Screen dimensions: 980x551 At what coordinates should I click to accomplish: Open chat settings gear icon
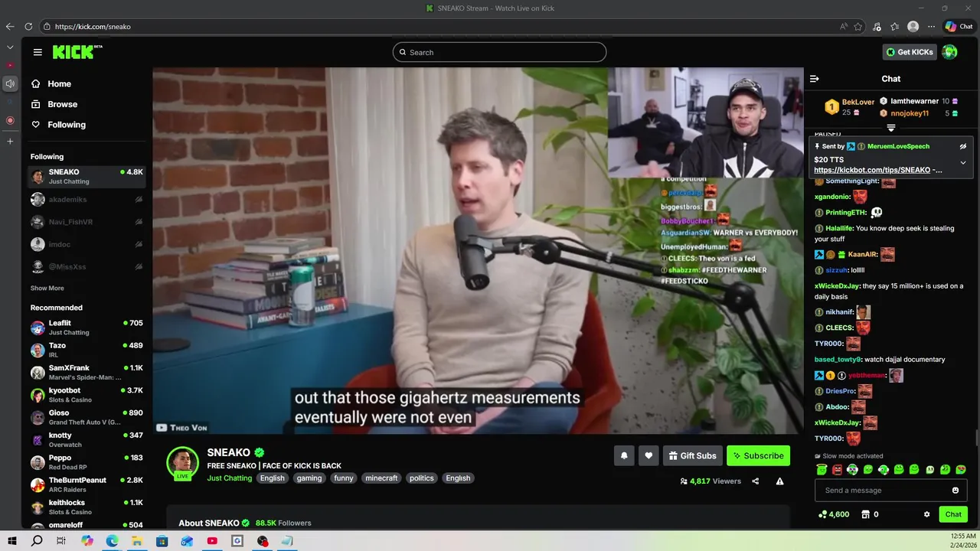tap(927, 514)
